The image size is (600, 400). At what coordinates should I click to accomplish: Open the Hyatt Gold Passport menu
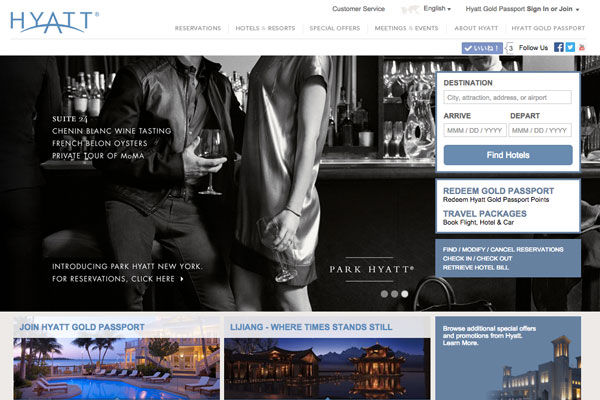pyautogui.click(x=548, y=28)
